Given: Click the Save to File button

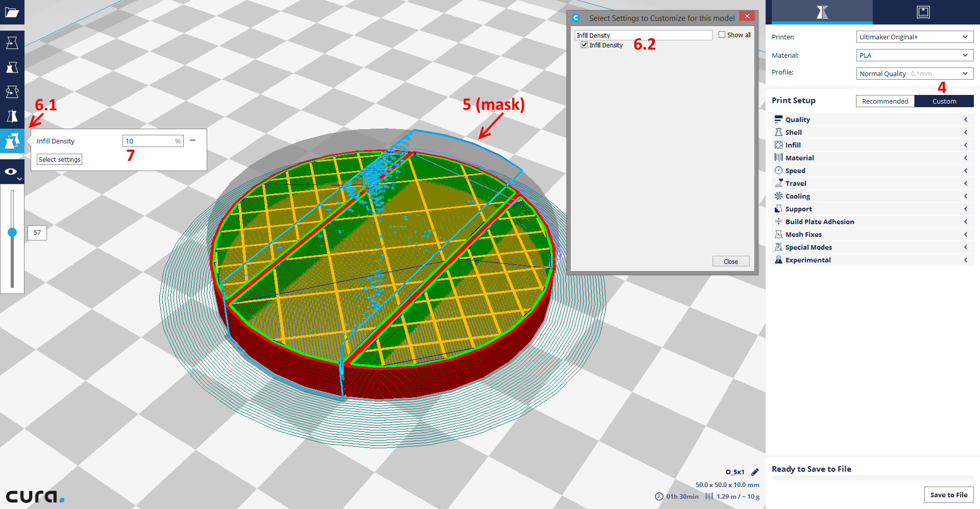Looking at the screenshot, I should [x=949, y=495].
